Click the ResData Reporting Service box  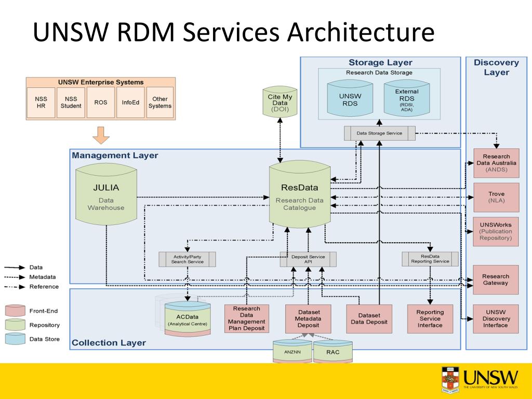[430, 259]
